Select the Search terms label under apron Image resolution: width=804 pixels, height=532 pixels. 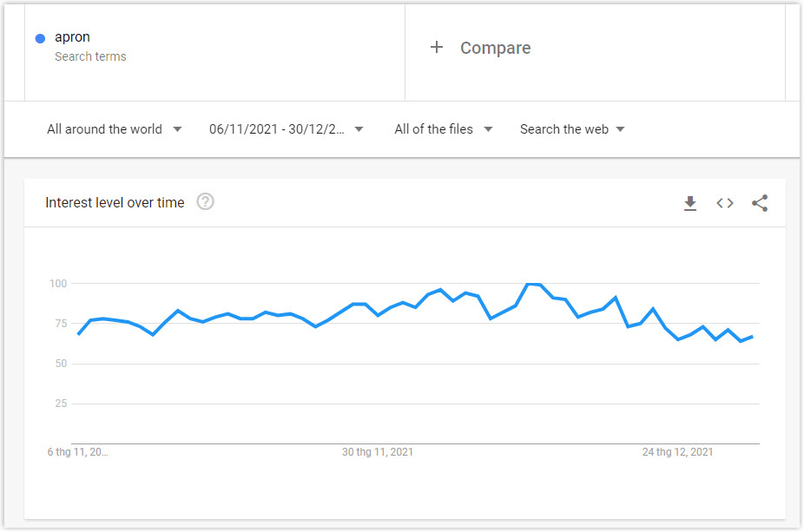(x=90, y=56)
